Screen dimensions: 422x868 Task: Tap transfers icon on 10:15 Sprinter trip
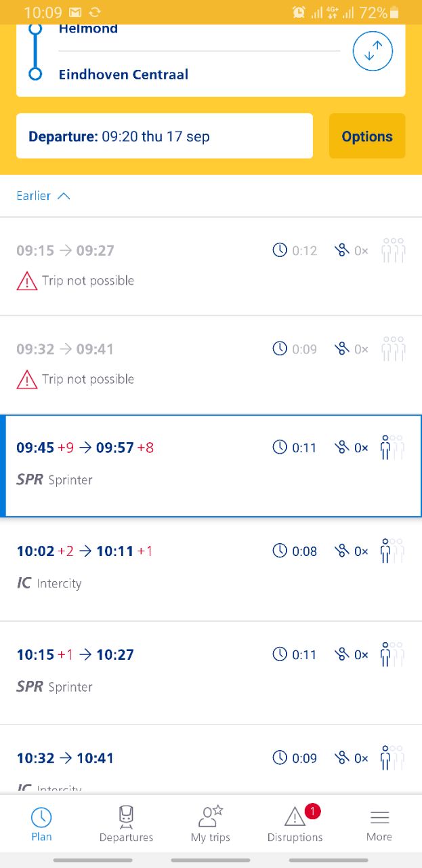coord(342,654)
